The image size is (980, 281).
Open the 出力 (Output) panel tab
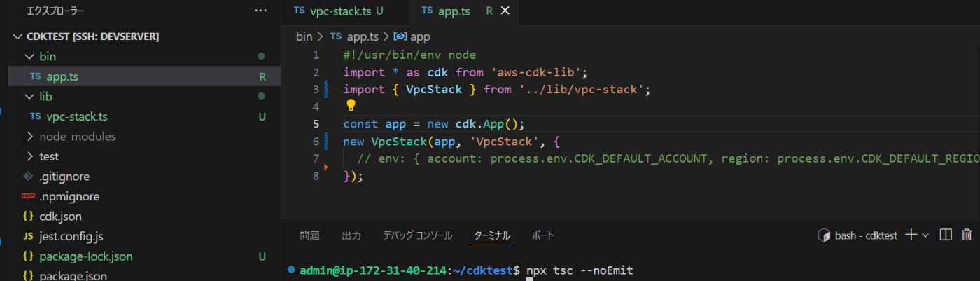351,235
